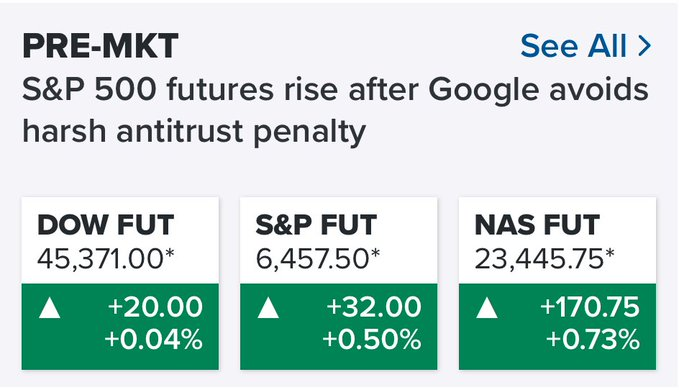This screenshot has width=679, height=390.
Task: Select the +20.00 change on DOW FUT
Action: [155, 307]
